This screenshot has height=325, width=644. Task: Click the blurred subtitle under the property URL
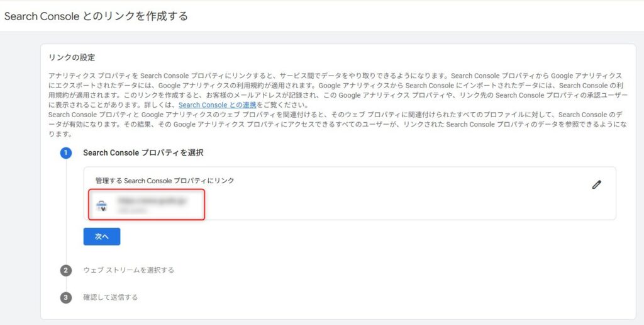pos(132,210)
